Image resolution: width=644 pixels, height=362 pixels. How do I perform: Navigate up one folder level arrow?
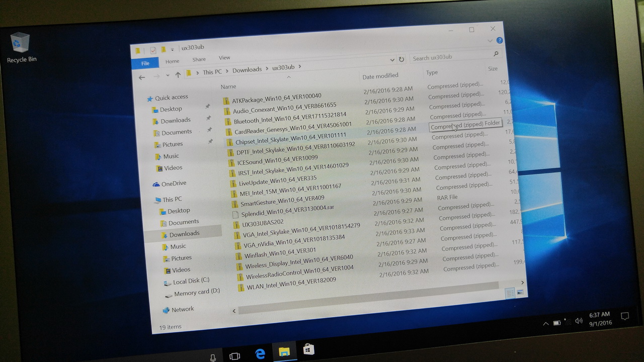click(x=178, y=75)
